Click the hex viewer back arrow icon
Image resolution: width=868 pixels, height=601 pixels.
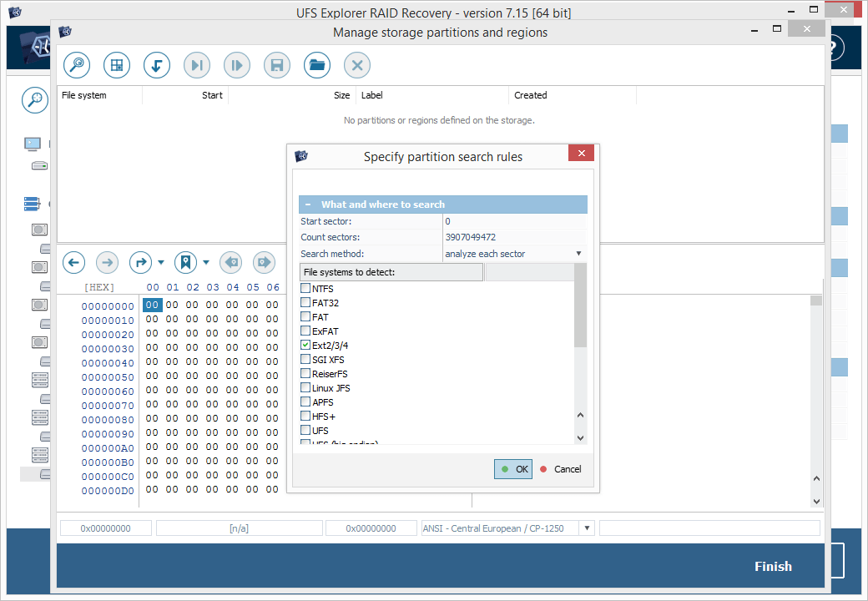point(73,262)
